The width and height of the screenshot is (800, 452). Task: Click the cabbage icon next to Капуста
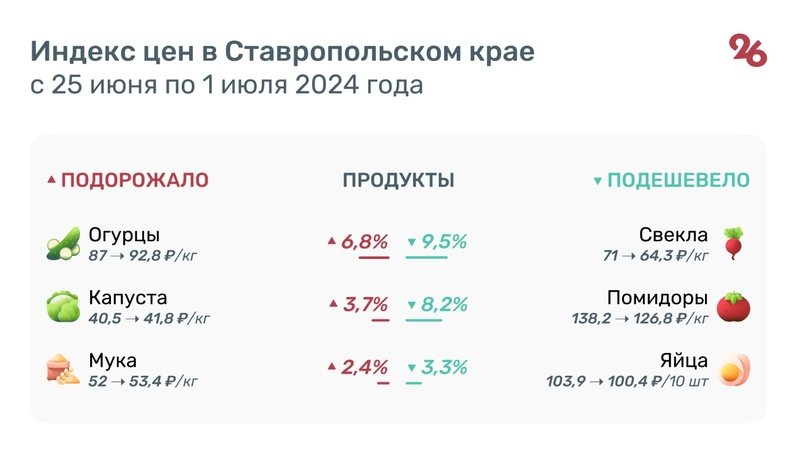coord(63,306)
